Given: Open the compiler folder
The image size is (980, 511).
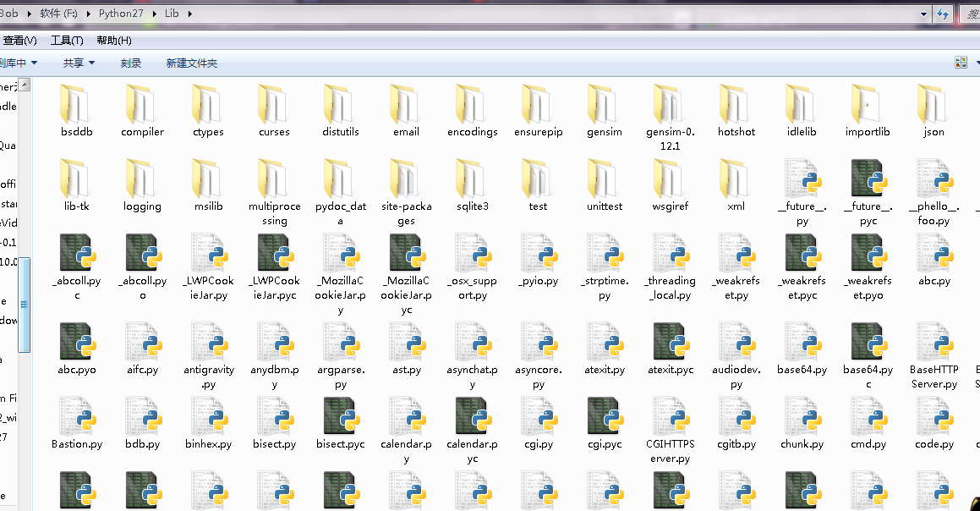Looking at the screenshot, I should point(143,111).
